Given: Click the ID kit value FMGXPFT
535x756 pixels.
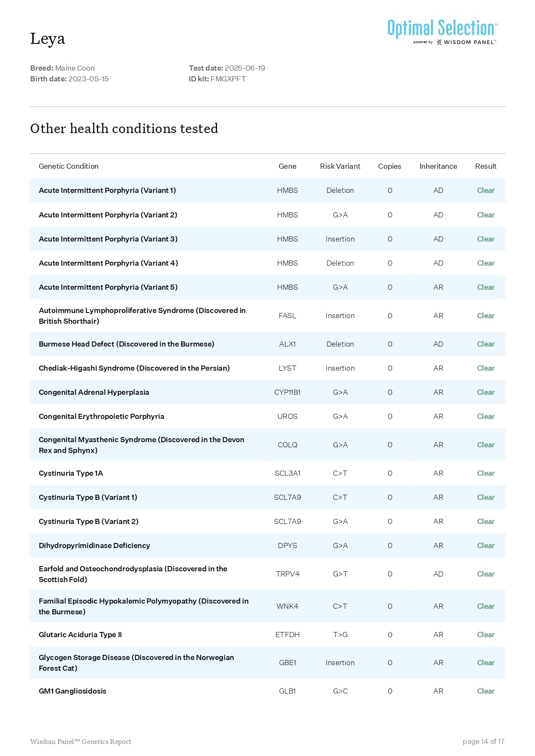Looking at the screenshot, I should point(228,79).
